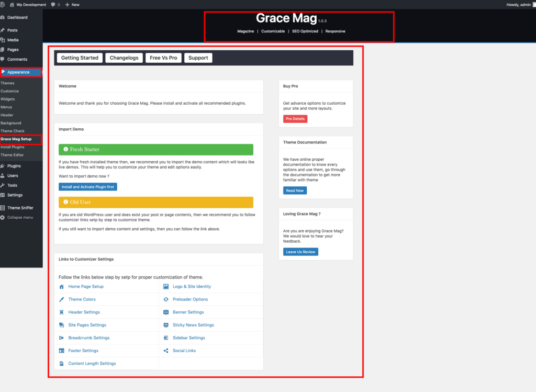Click the Pro Details button
The height and width of the screenshot is (392, 536).
pyautogui.click(x=295, y=119)
